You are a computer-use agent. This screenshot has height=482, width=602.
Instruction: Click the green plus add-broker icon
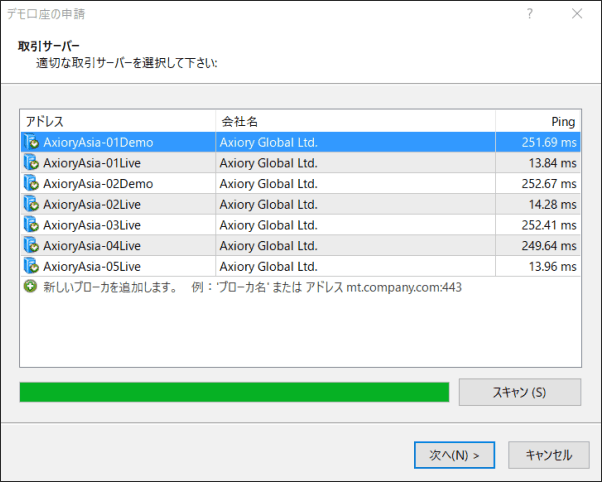pyautogui.click(x=31, y=287)
